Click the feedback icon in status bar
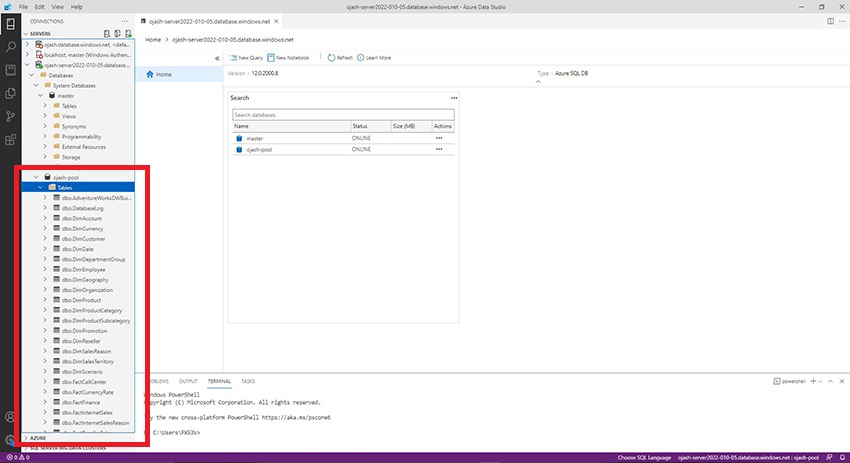The width and height of the screenshot is (850, 463). click(x=829, y=458)
